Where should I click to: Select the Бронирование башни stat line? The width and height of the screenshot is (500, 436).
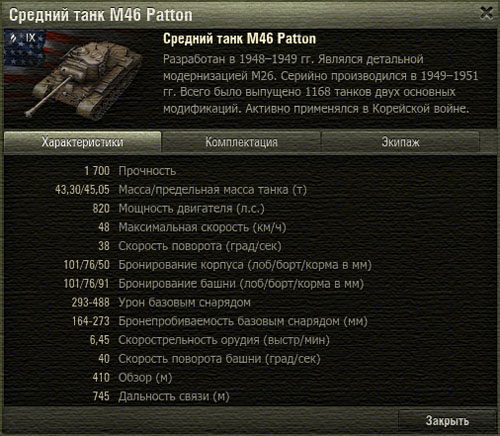click(213, 283)
